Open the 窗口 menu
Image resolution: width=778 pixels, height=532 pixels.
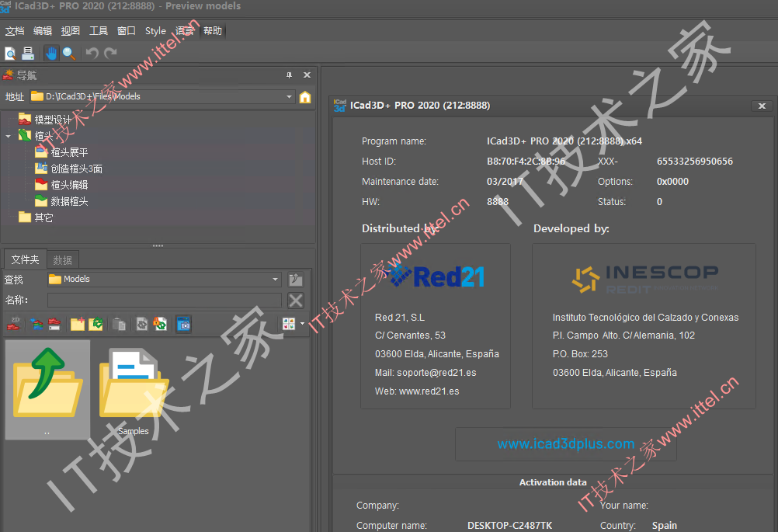126,31
